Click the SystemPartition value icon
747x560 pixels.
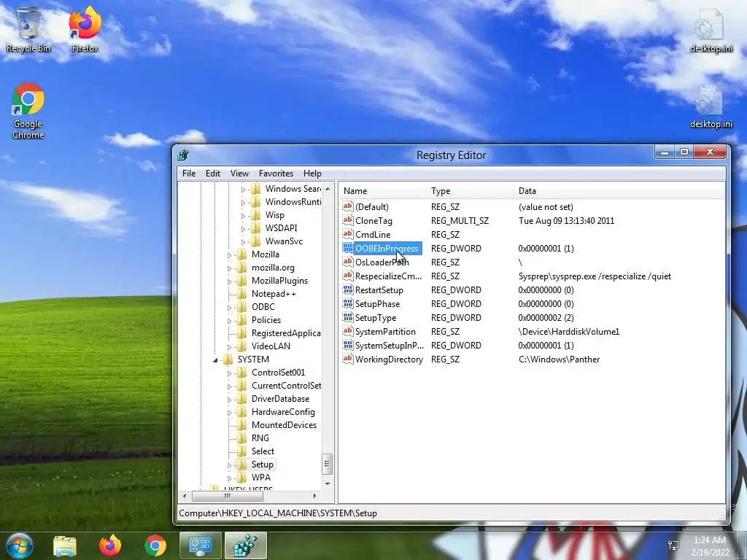click(348, 331)
